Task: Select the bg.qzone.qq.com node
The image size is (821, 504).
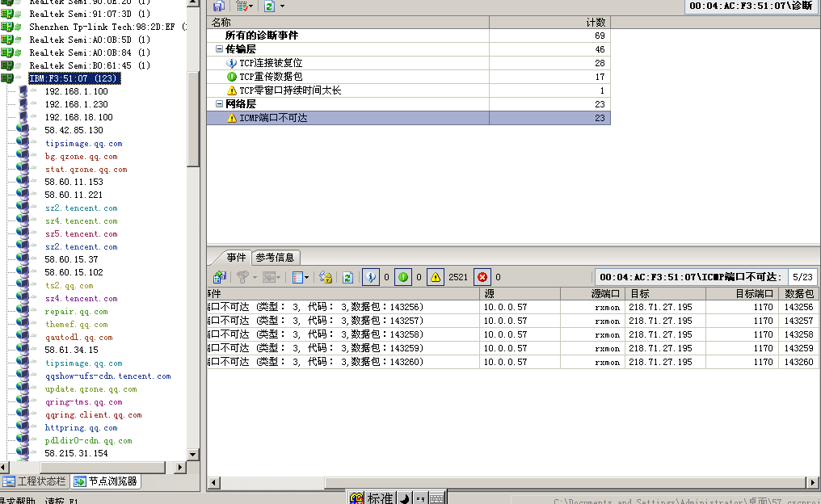Action: coord(81,156)
